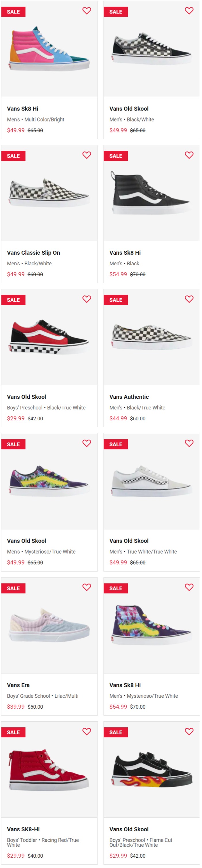Click SALE badge on flame Old Skool

[x=116, y=732]
